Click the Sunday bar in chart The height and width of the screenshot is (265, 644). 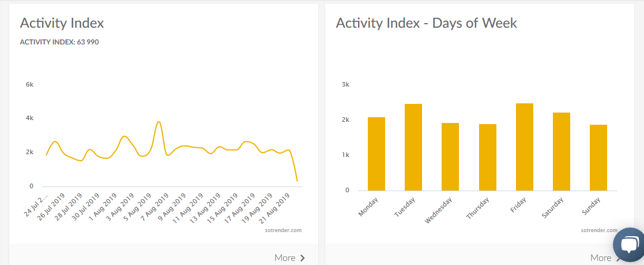click(x=598, y=158)
